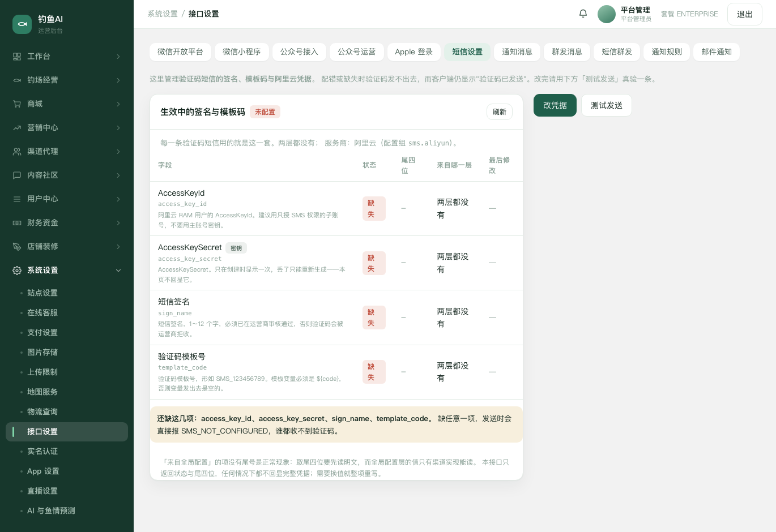
Task: Refresh with the 刷新 button
Action: pyautogui.click(x=500, y=112)
